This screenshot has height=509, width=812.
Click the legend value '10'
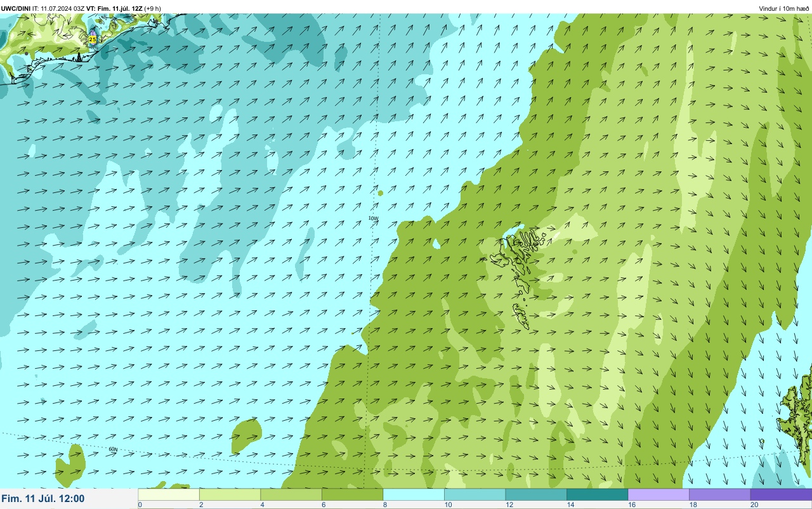click(x=448, y=505)
